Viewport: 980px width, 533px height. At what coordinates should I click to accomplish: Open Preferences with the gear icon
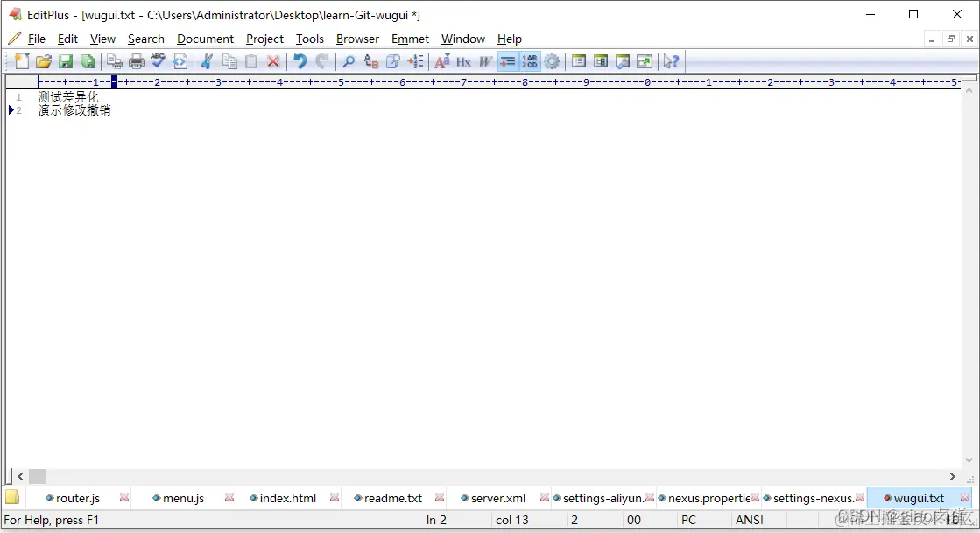tap(552, 61)
